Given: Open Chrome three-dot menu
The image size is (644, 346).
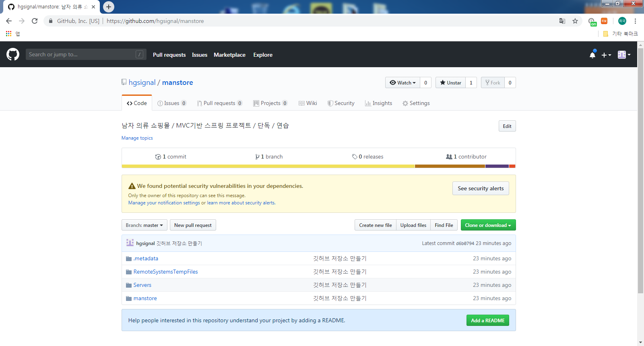Looking at the screenshot, I should click(635, 21).
